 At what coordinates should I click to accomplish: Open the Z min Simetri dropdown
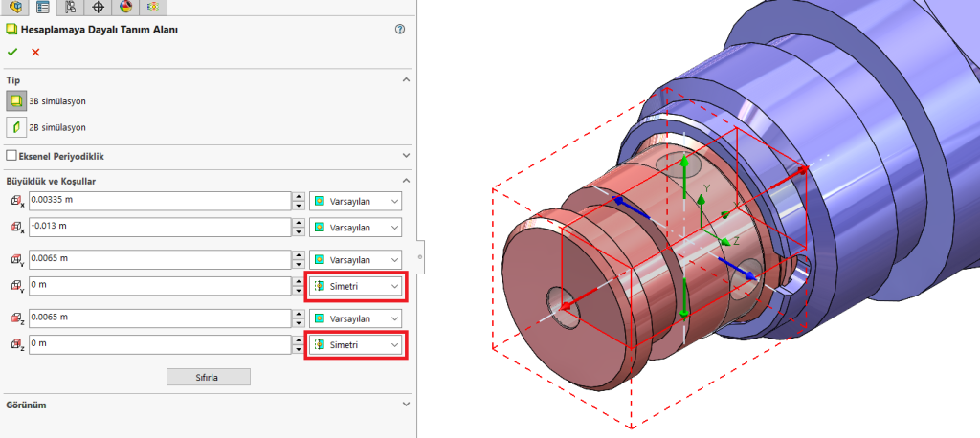(355, 344)
